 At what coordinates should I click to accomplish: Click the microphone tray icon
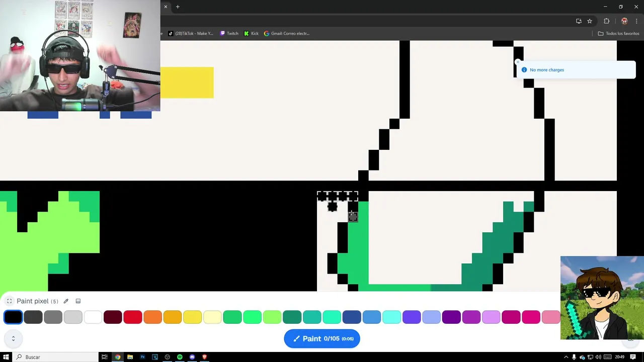(574, 357)
